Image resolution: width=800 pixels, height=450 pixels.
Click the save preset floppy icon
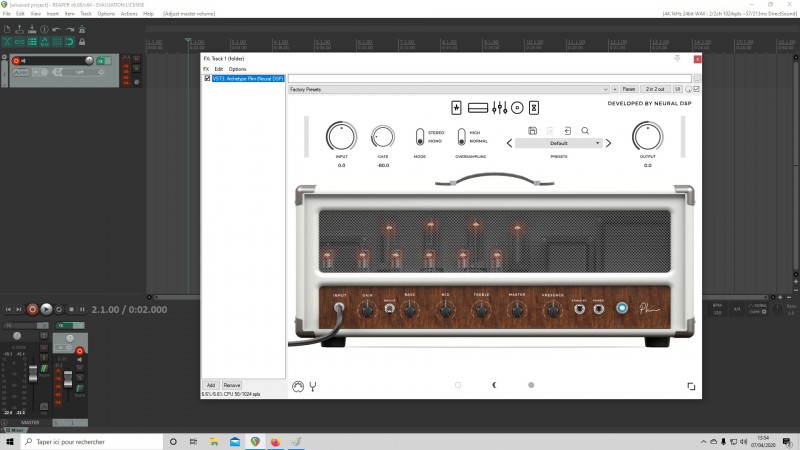click(533, 131)
